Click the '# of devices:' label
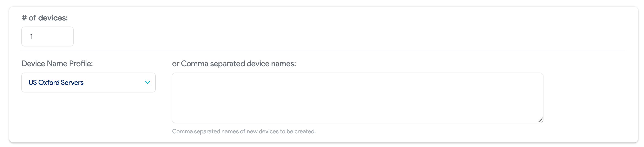The height and width of the screenshot is (147, 644). 45,18
